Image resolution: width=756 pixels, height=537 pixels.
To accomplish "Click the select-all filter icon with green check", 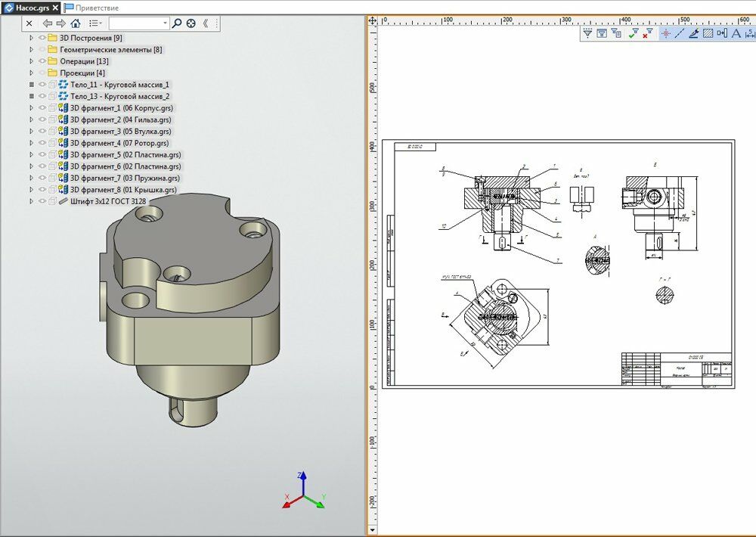I will click(634, 33).
